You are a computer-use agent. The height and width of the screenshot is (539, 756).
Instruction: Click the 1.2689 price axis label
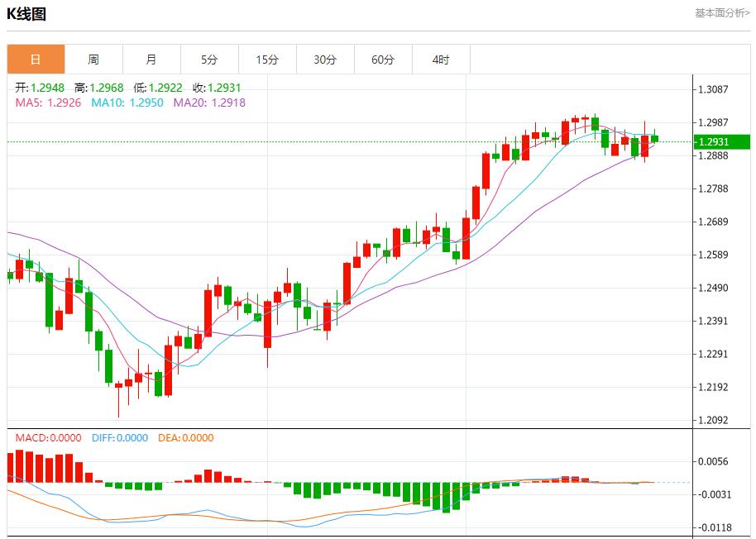(713, 222)
